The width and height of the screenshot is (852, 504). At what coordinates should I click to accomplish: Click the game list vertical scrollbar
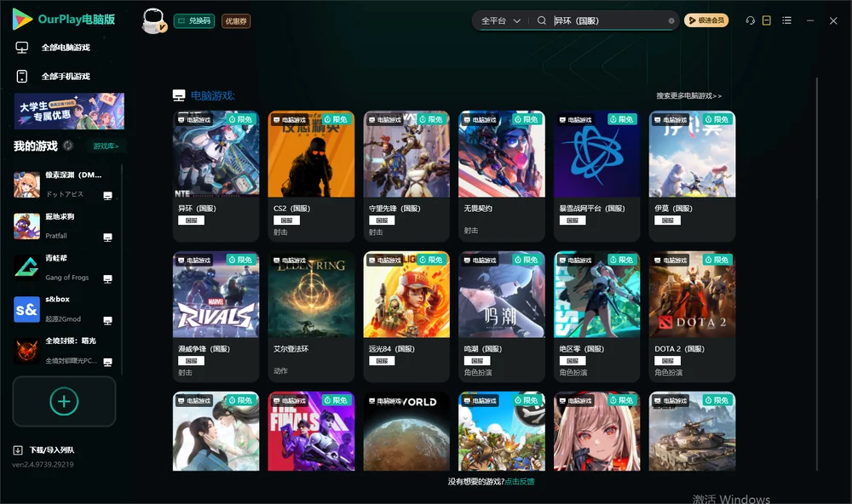tap(817, 274)
